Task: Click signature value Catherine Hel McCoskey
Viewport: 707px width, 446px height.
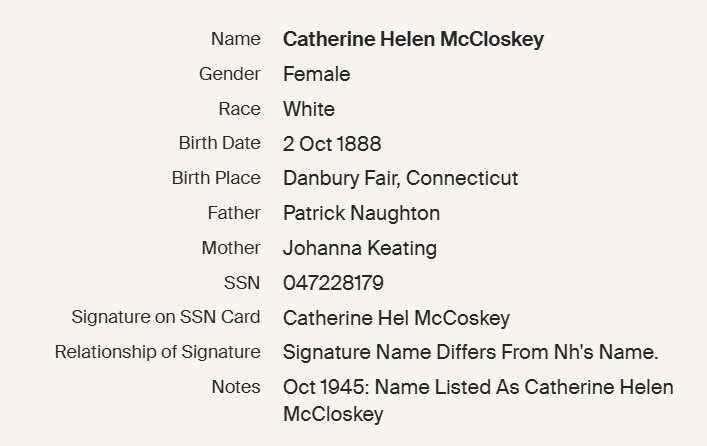Action: (396, 318)
